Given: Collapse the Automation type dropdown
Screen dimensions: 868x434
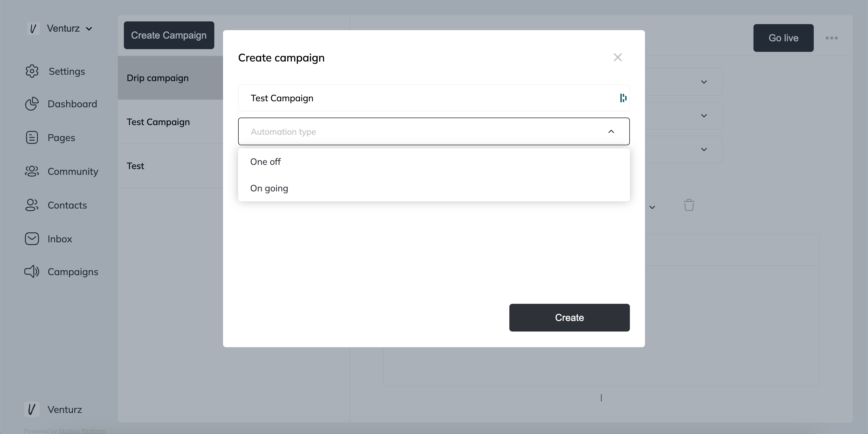Looking at the screenshot, I should tap(611, 131).
